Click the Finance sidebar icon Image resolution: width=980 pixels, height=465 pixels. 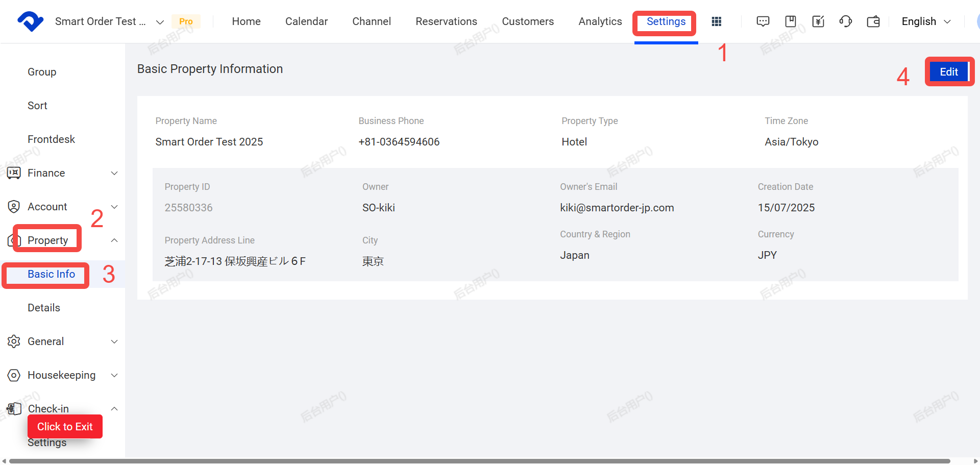click(x=14, y=173)
